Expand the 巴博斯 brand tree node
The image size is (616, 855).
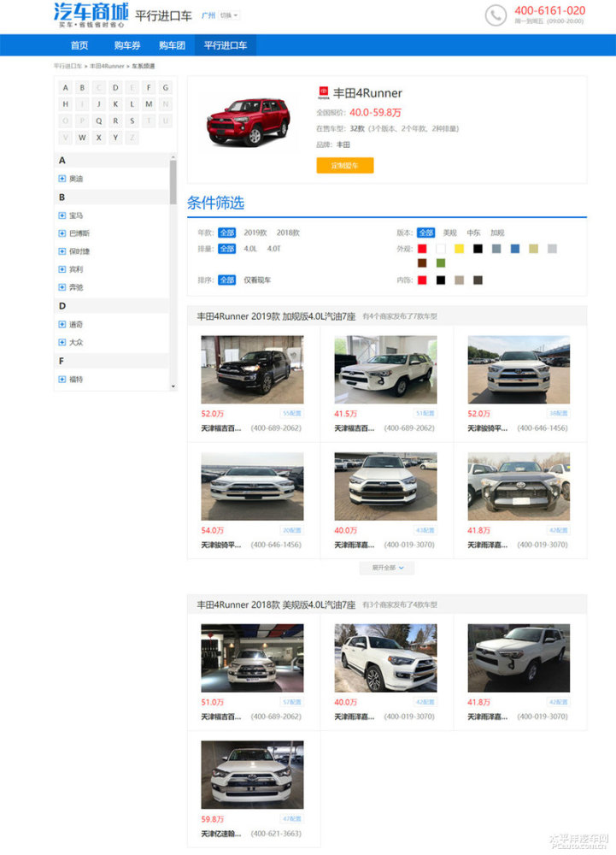62,233
